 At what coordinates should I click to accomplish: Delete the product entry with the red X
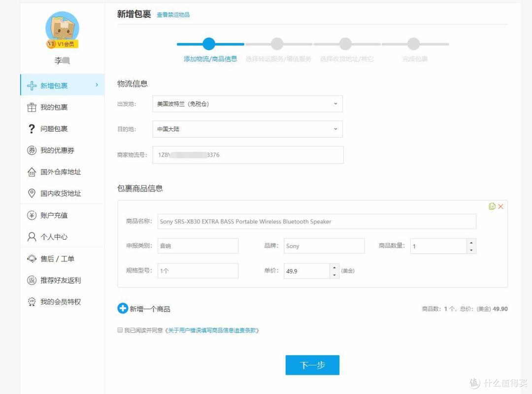pyautogui.click(x=500, y=207)
